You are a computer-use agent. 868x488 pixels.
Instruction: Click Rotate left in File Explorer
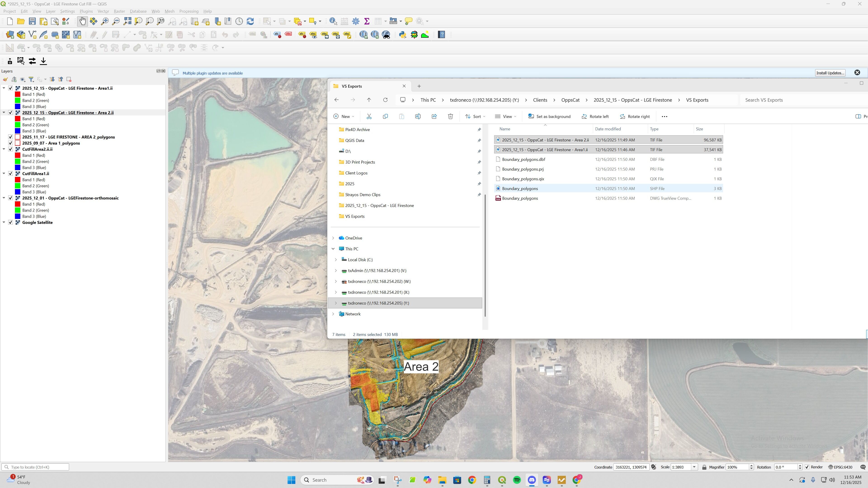[595, 117]
